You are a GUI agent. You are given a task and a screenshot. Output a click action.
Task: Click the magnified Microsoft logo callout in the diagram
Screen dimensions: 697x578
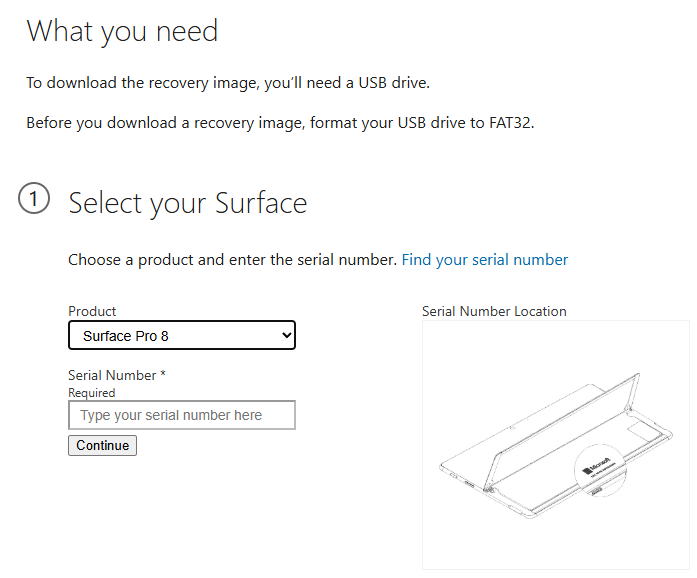click(x=600, y=470)
